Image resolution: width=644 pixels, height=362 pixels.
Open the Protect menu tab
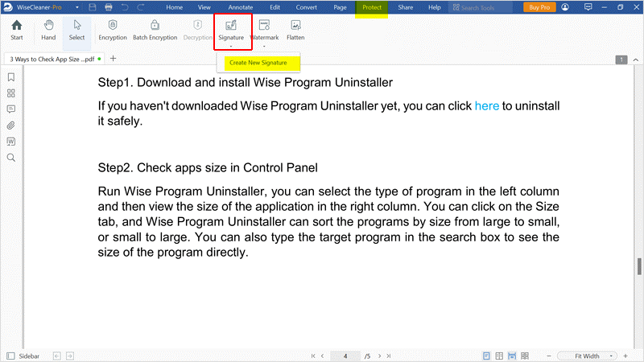tap(372, 7)
